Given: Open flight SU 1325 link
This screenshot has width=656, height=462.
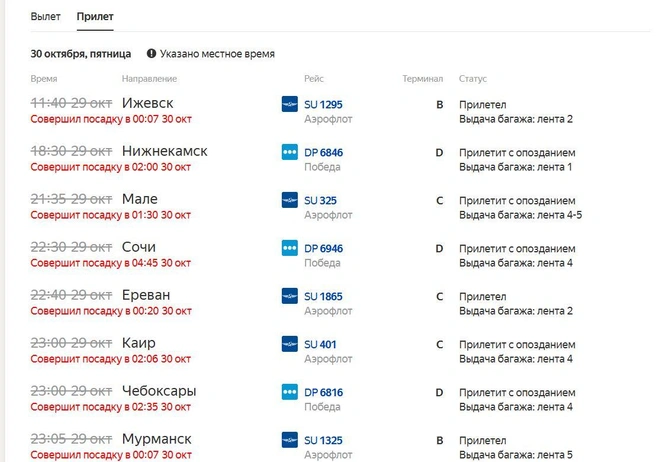Looking at the screenshot, I should (x=323, y=440).
